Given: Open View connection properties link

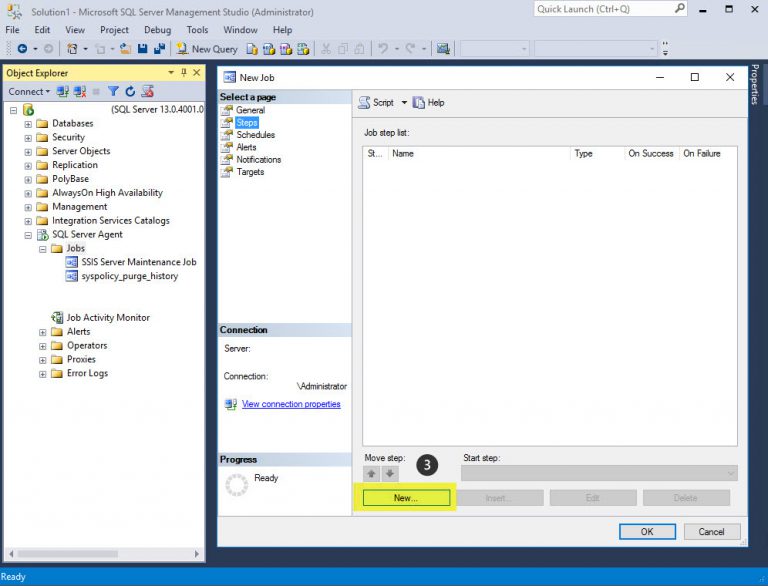Looking at the screenshot, I should 291,404.
